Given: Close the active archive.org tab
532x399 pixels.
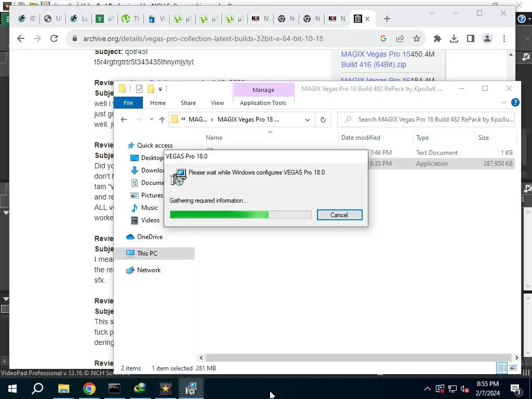Looking at the screenshot, I should 367,19.
